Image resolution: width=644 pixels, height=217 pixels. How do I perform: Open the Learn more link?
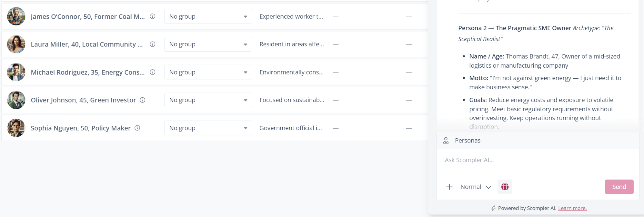pyautogui.click(x=572, y=208)
